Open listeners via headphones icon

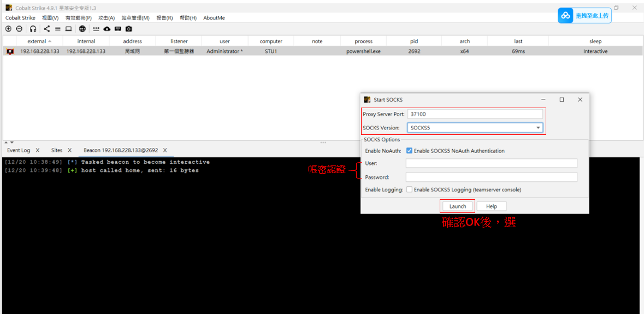(33, 29)
